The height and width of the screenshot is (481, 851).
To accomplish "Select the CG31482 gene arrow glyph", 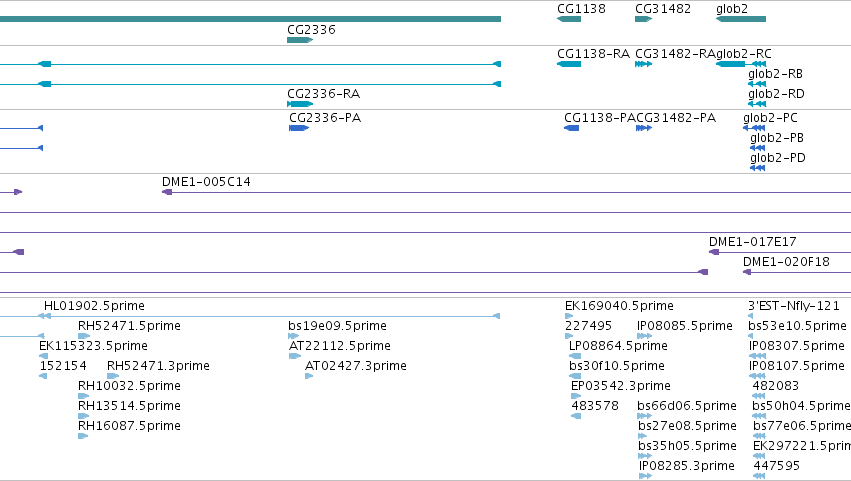I will click(643, 19).
